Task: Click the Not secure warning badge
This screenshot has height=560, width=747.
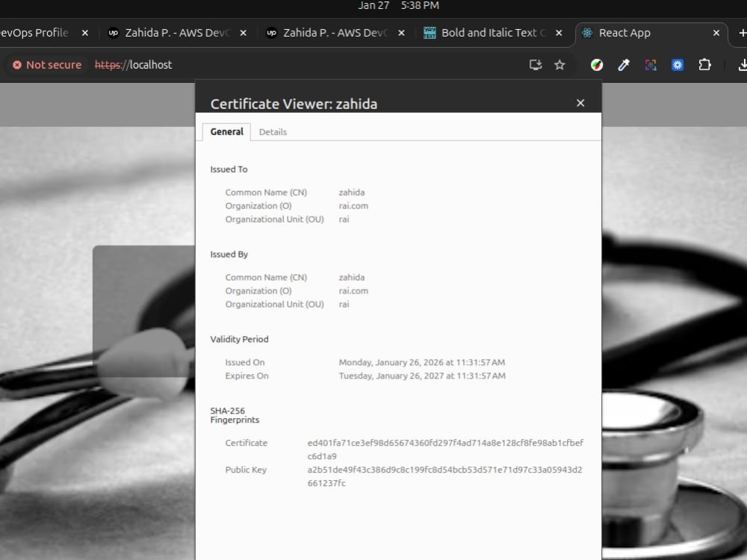Action: tap(47, 65)
